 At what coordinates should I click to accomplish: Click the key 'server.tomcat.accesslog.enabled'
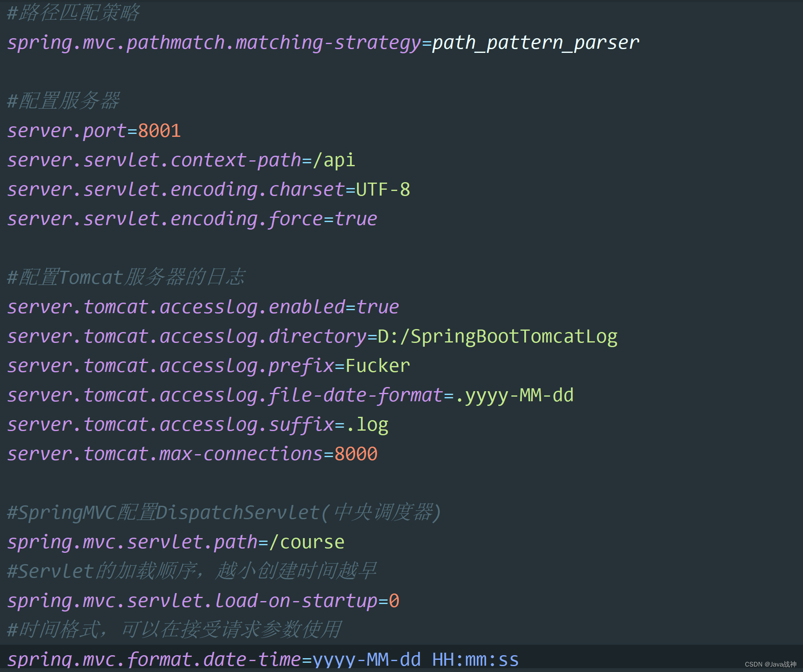click(176, 307)
